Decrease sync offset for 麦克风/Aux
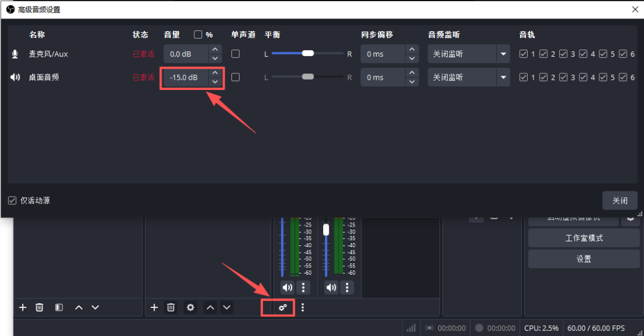 pyautogui.click(x=412, y=58)
